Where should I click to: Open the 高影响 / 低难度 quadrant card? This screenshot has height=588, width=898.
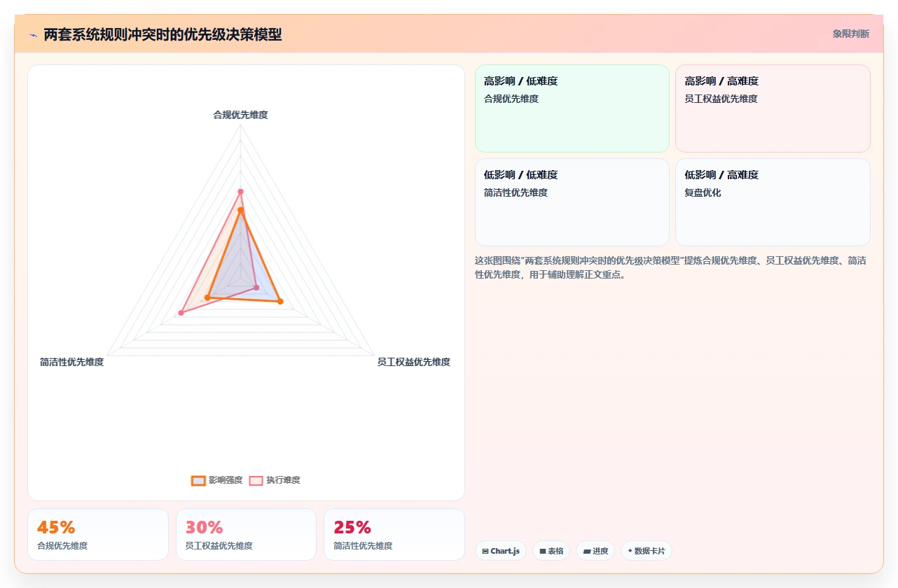pos(572,108)
